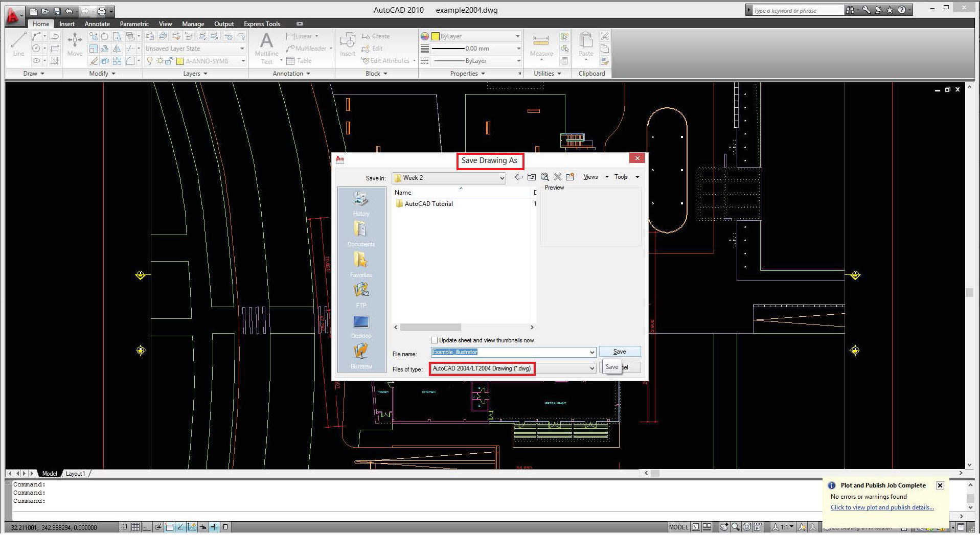Click the Open file quick-access icon
The height and width of the screenshot is (535, 980).
click(x=45, y=11)
